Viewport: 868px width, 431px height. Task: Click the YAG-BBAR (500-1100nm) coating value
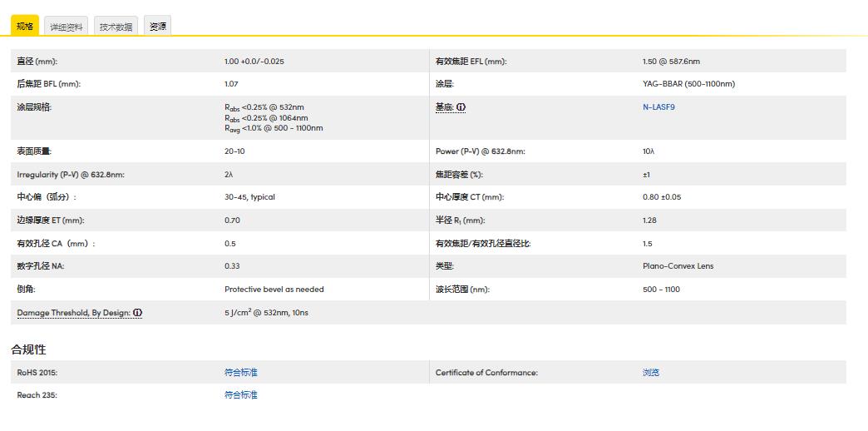(688, 84)
